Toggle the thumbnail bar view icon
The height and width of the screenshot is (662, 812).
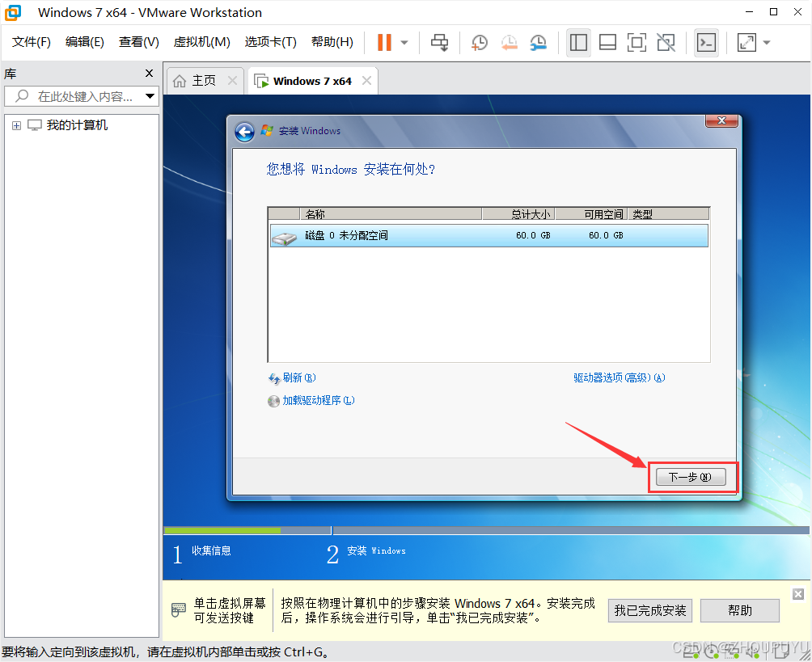[607, 43]
